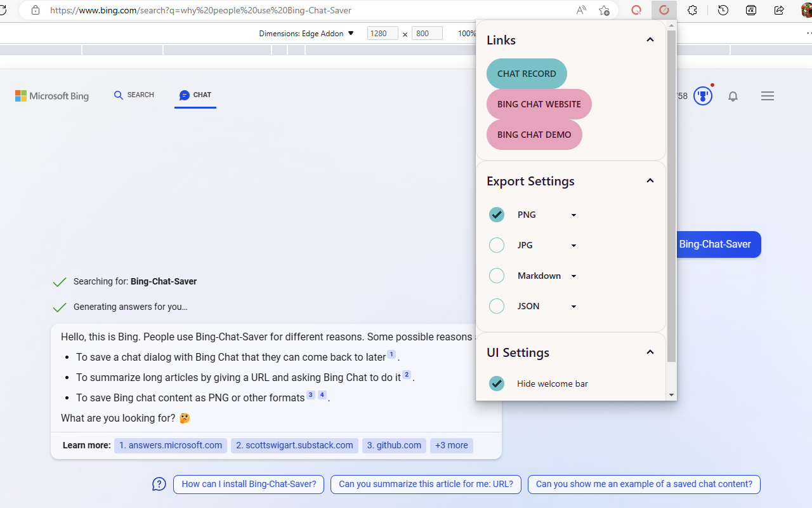Click the popup scrollbar down arrow
The width and height of the screenshot is (812, 508).
click(x=672, y=395)
